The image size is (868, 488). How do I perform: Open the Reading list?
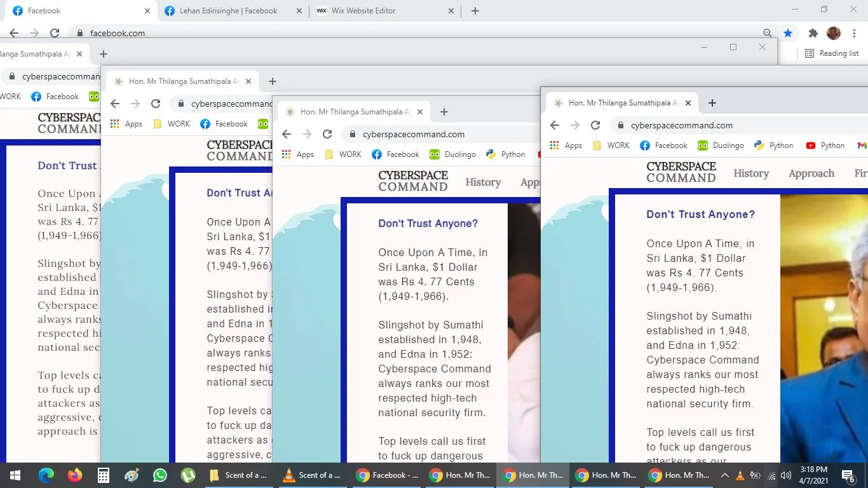832,53
